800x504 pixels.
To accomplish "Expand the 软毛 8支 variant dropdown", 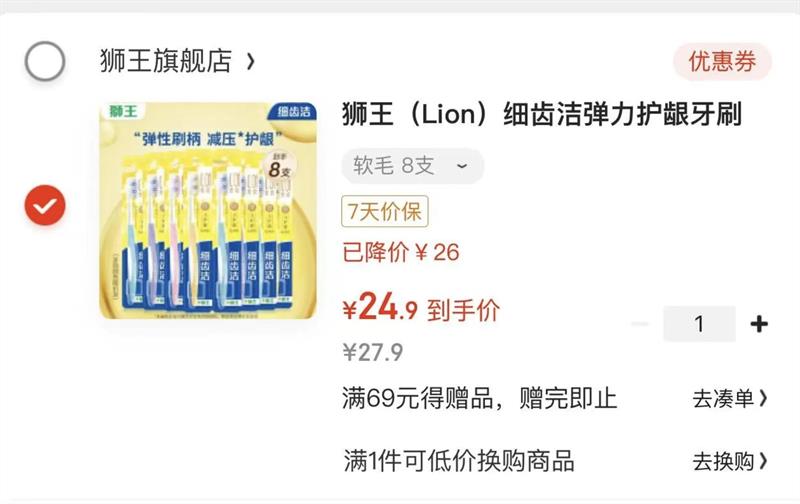I will point(412,166).
